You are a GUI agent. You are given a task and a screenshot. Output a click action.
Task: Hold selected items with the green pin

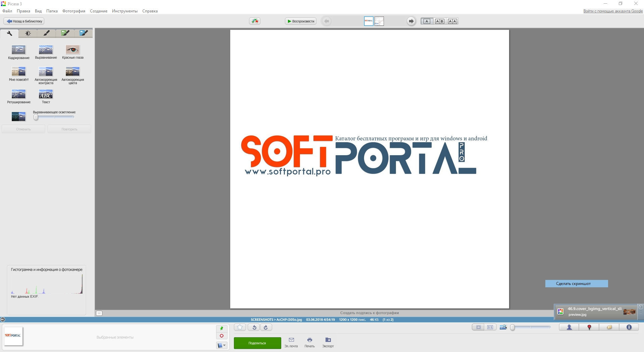coord(221,329)
